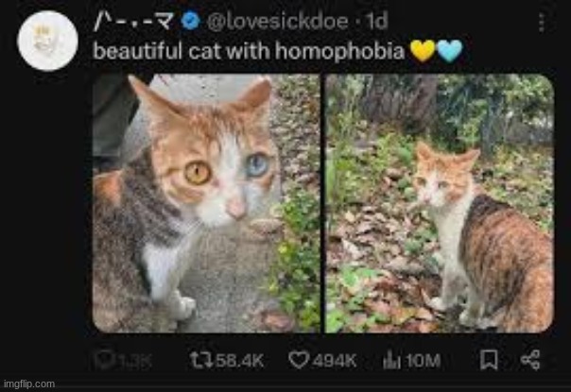
Task: Open the left close-up cat photo
Action: point(206,203)
